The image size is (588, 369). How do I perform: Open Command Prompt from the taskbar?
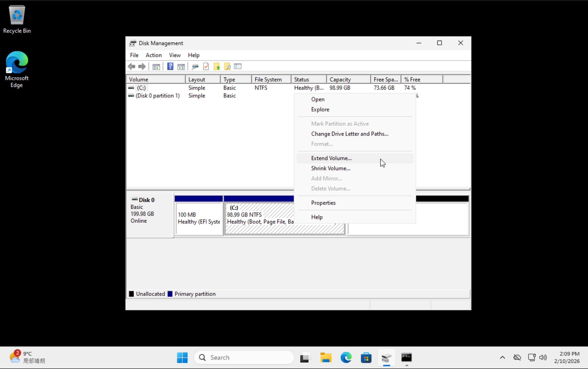coord(406,358)
